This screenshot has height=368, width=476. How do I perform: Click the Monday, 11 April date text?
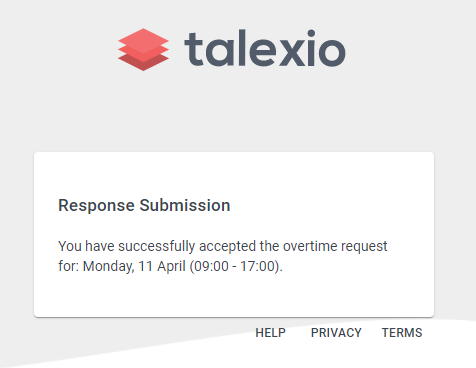point(134,267)
